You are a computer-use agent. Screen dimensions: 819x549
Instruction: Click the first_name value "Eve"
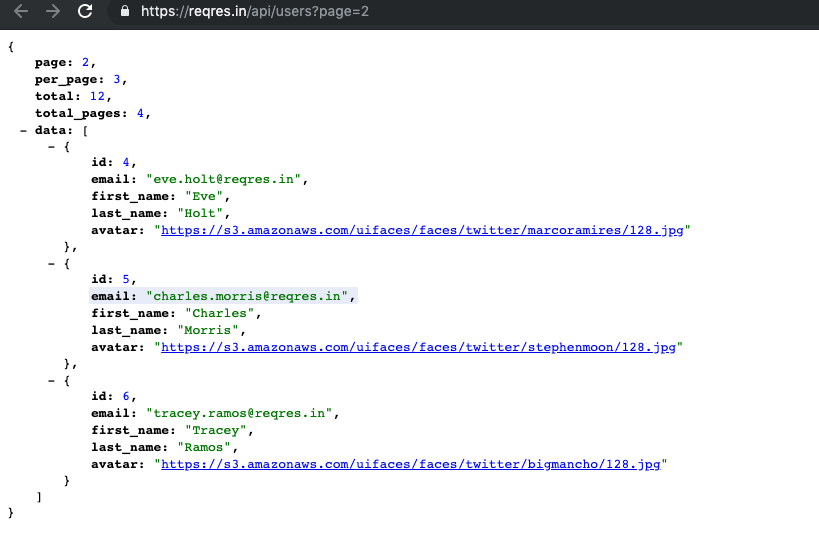tap(204, 196)
